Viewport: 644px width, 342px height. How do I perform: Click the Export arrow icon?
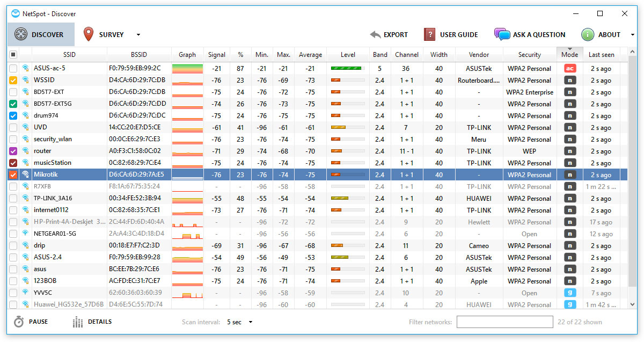click(375, 35)
